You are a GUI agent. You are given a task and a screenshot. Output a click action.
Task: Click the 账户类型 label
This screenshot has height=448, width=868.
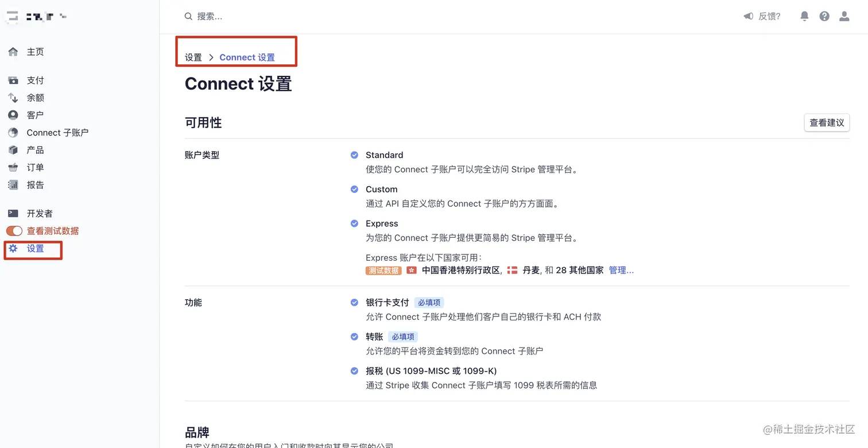pos(202,155)
